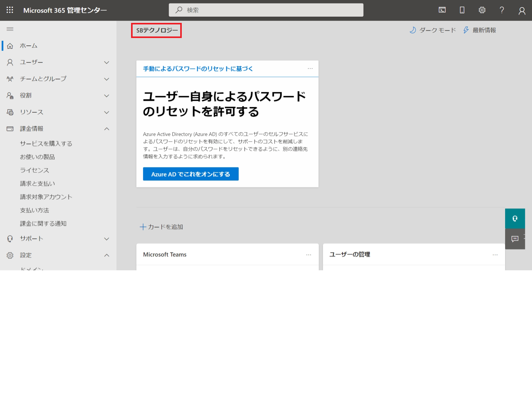This screenshot has width=532, height=403.
Task: Expand the チームとグループ chevron
Action: (x=107, y=79)
